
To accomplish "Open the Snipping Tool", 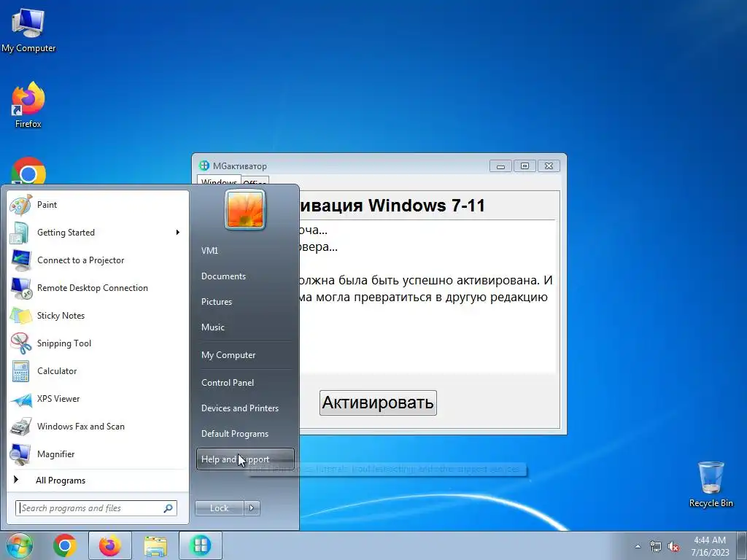I will coord(64,343).
